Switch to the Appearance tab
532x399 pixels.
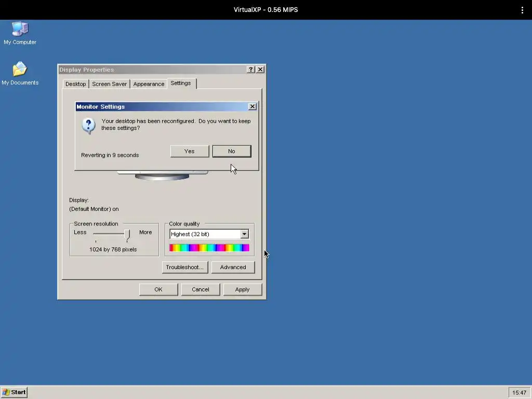pyautogui.click(x=149, y=84)
